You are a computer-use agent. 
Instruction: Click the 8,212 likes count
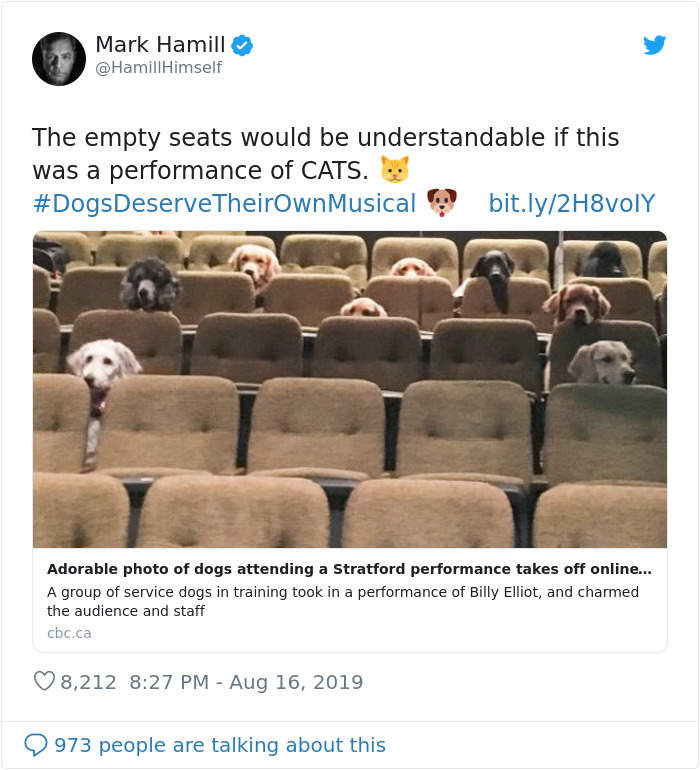pyautogui.click(x=88, y=682)
